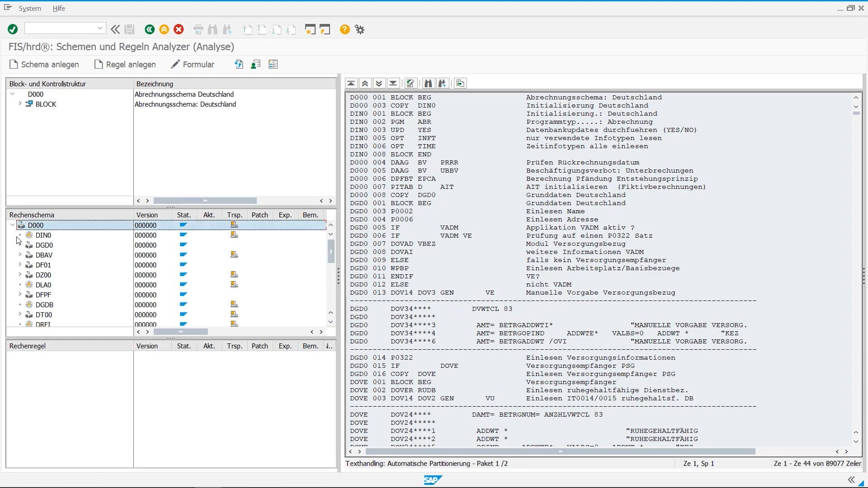The height and width of the screenshot is (488, 868).
Task: Click the Print icon in the main toolbar
Action: click(198, 29)
